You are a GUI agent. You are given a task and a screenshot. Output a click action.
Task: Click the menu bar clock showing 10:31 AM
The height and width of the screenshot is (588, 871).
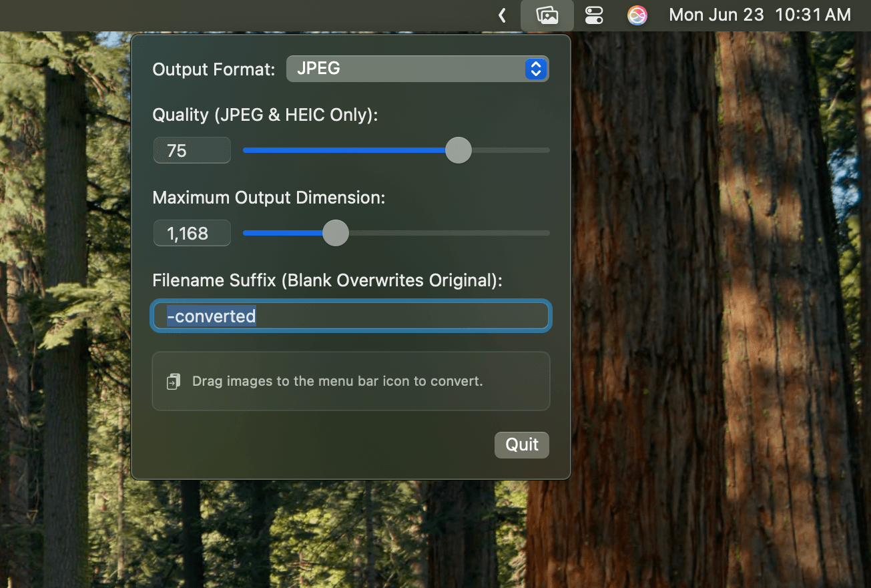(813, 15)
